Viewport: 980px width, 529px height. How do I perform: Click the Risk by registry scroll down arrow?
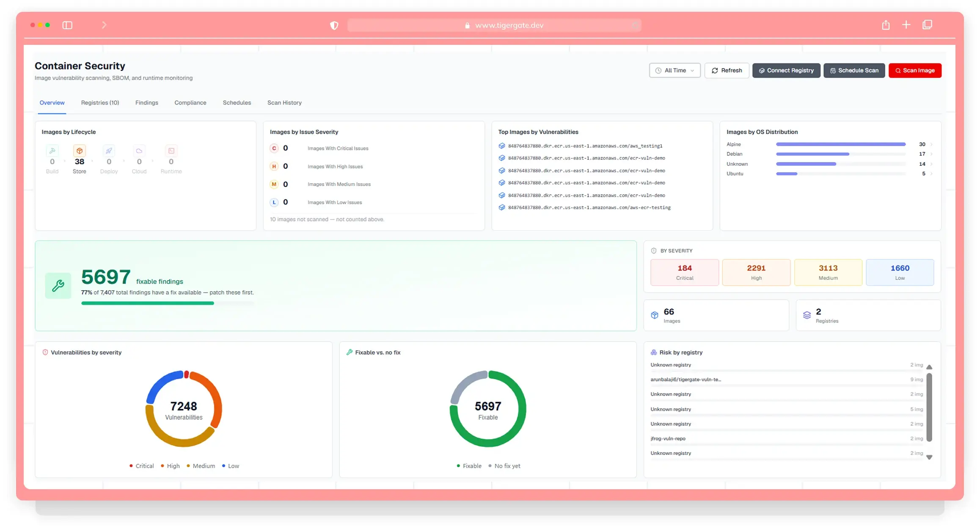click(x=929, y=457)
